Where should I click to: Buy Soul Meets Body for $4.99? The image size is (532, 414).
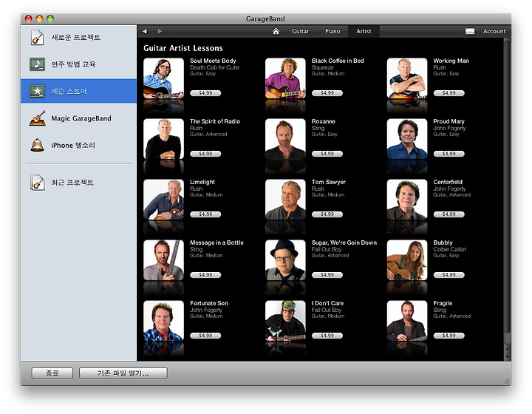pos(205,93)
